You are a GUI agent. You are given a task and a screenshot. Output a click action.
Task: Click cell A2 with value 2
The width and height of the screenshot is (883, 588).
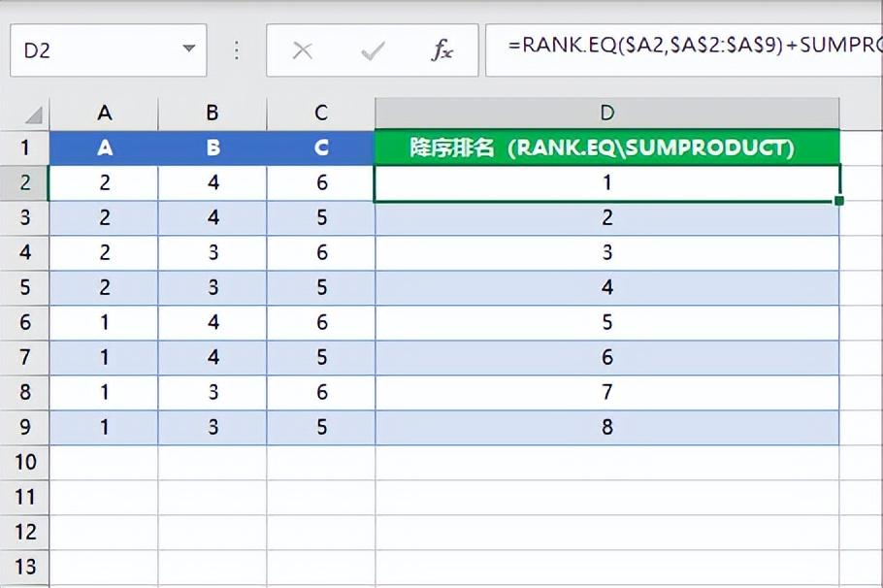click(x=104, y=182)
